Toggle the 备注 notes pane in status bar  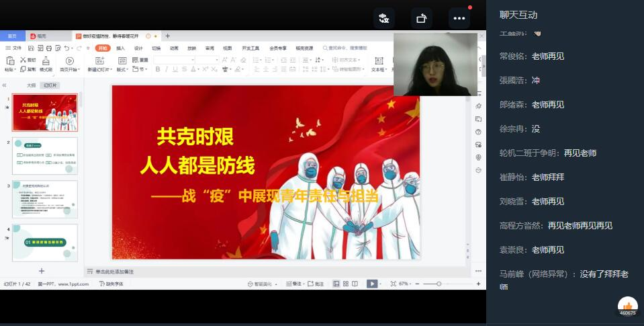tap(293, 284)
